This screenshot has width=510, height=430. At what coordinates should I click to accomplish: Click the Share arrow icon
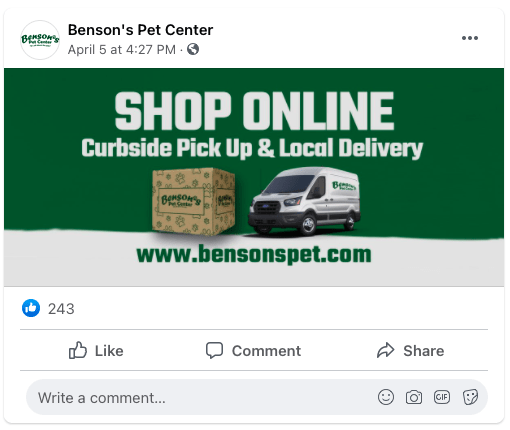tap(386, 350)
